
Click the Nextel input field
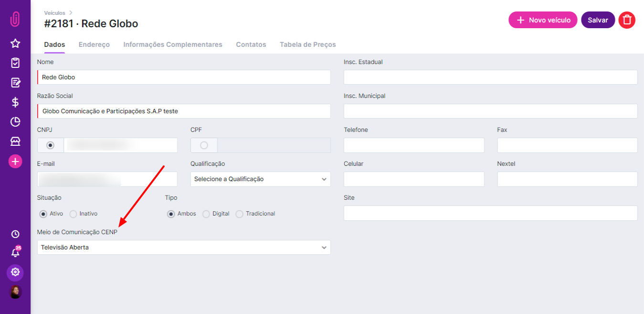tap(568, 179)
